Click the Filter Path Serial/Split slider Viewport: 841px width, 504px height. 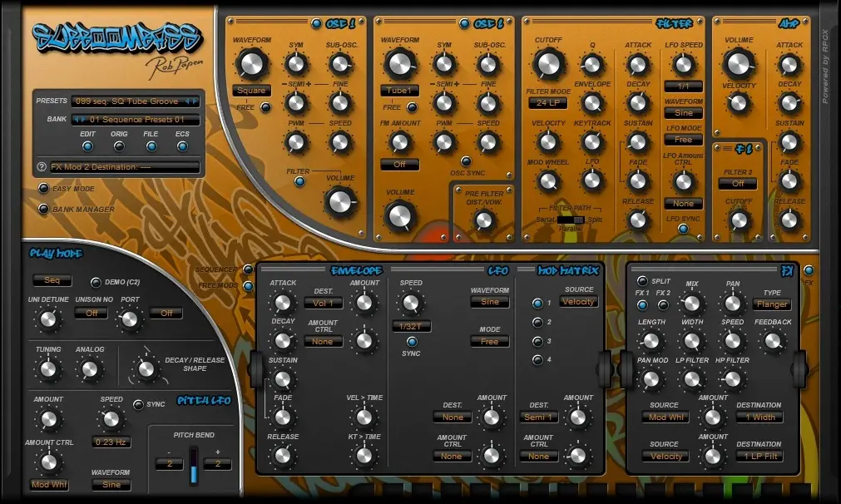tap(571, 220)
